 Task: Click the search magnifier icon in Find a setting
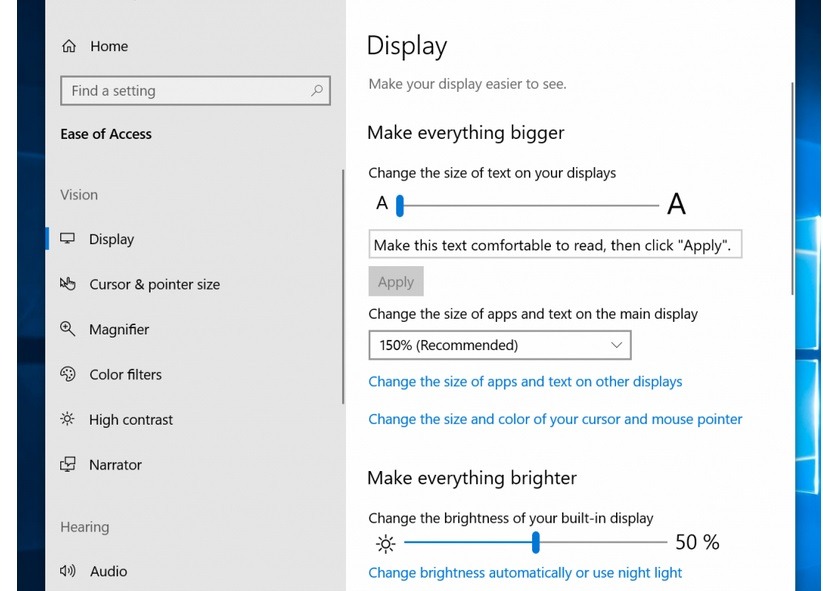tap(316, 90)
